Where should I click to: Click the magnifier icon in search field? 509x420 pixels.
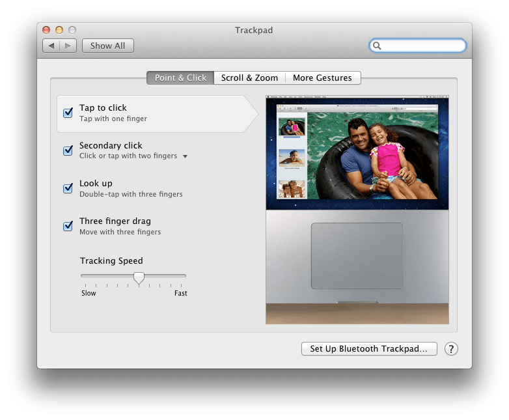pos(377,46)
